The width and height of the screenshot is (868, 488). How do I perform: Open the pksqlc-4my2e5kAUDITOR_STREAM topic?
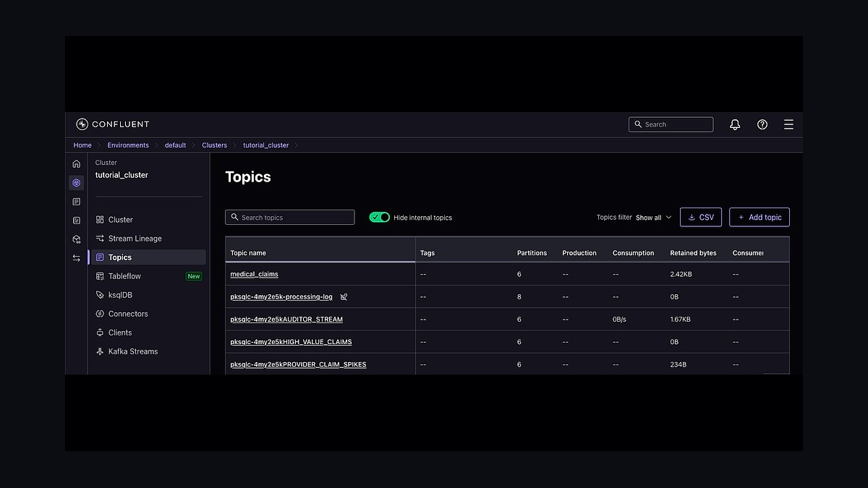[286, 320]
